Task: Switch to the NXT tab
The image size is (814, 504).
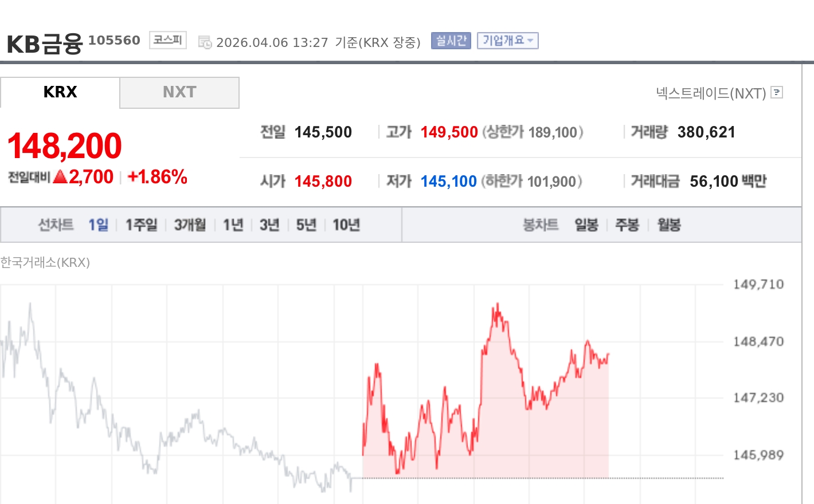Action: pos(179,92)
